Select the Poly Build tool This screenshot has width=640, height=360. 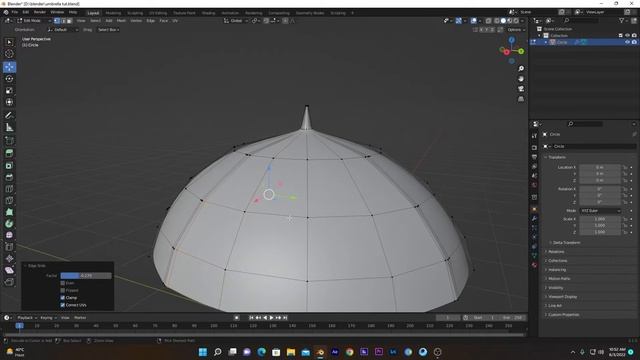(9, 212)
